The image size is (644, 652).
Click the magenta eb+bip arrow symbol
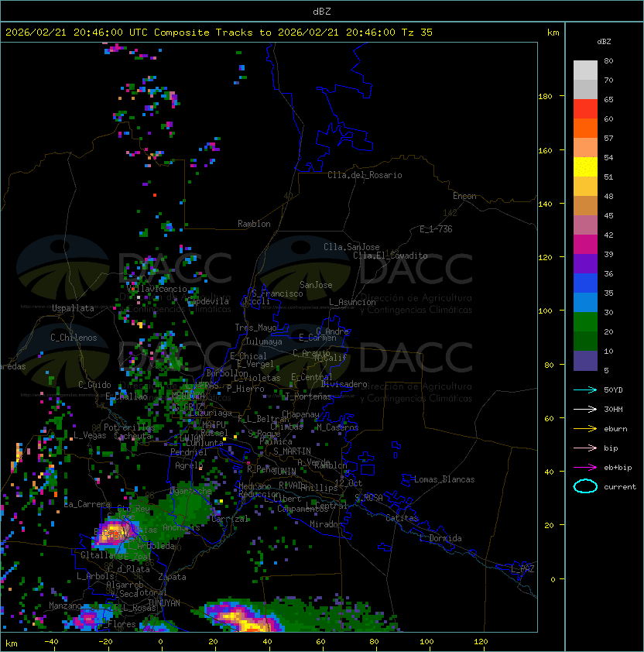coord(585,468)
